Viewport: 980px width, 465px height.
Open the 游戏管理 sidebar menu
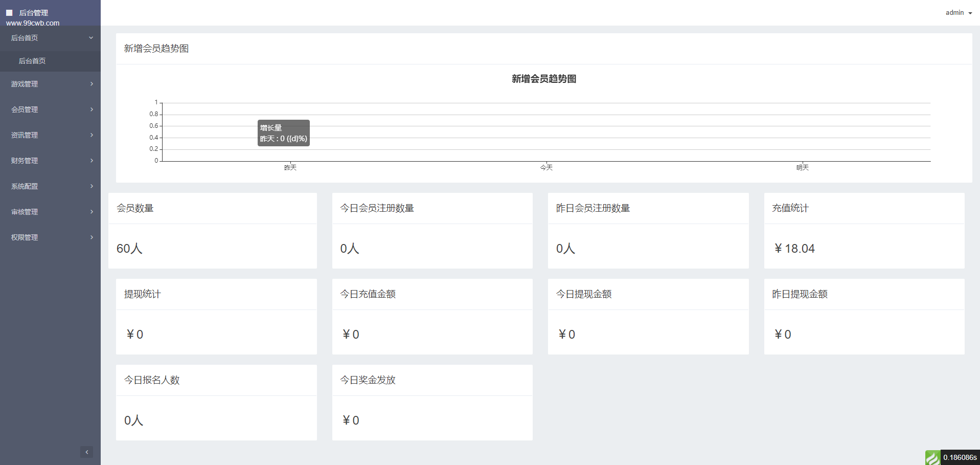pos(50,84)
